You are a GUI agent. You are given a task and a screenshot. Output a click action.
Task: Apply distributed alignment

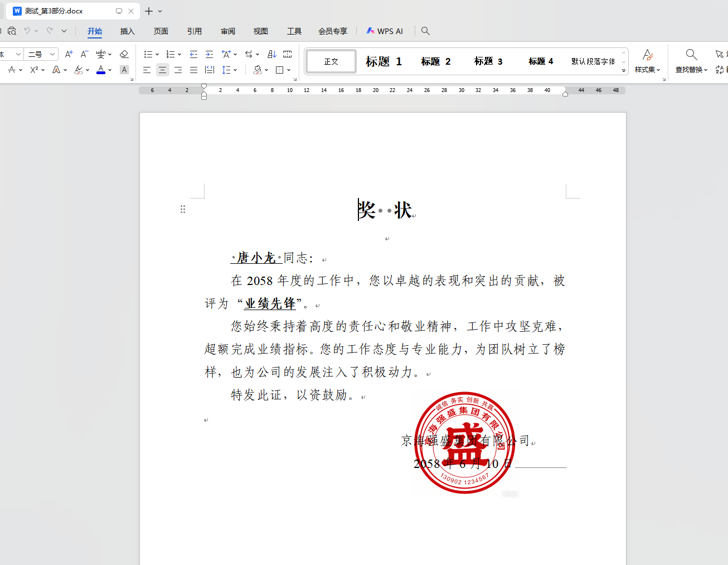point(210,70)
